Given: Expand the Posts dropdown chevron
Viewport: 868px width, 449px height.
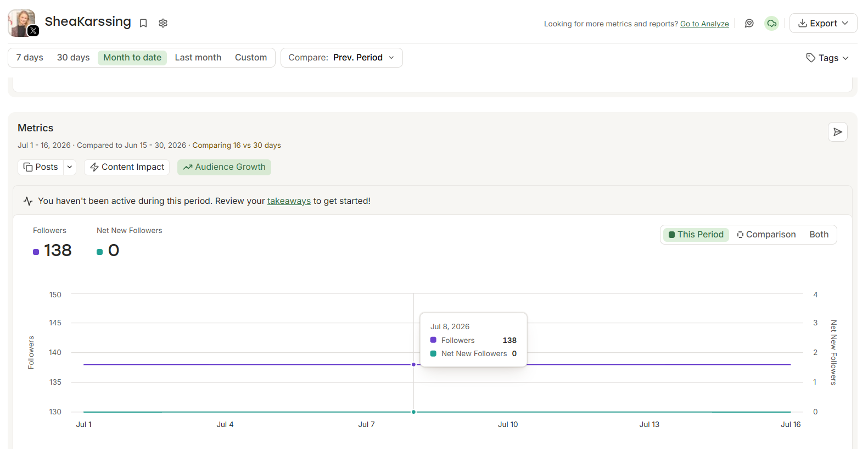Looking at the screenshot, I should 70,167.
